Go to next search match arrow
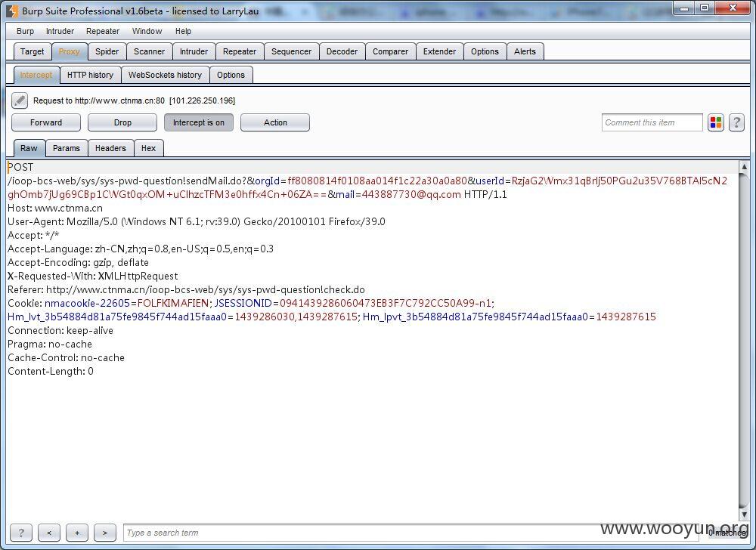The image size is (756, 550). 105,533
